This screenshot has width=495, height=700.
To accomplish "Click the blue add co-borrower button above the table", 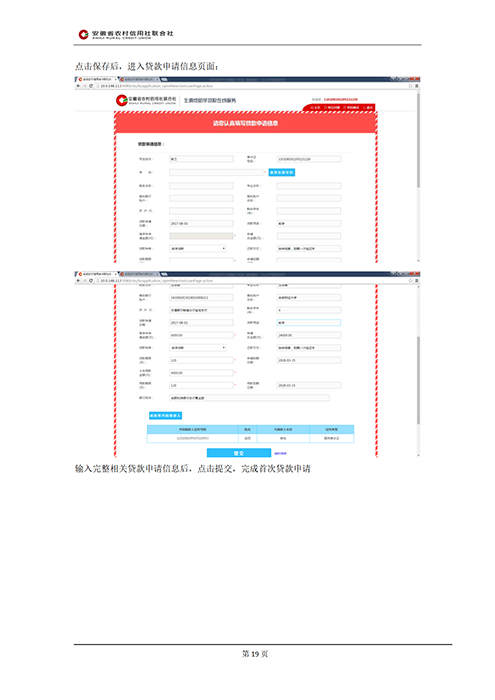I will (x=165, y=416).
